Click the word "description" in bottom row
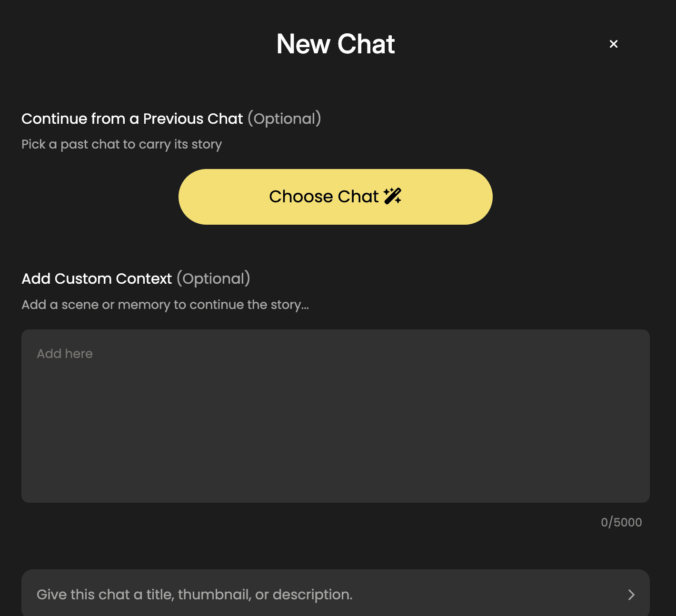 (x=312, y=595)
